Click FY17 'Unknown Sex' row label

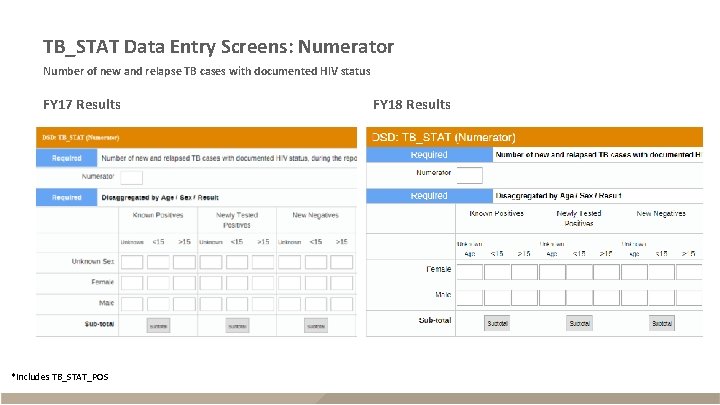[x=93, y=261]
